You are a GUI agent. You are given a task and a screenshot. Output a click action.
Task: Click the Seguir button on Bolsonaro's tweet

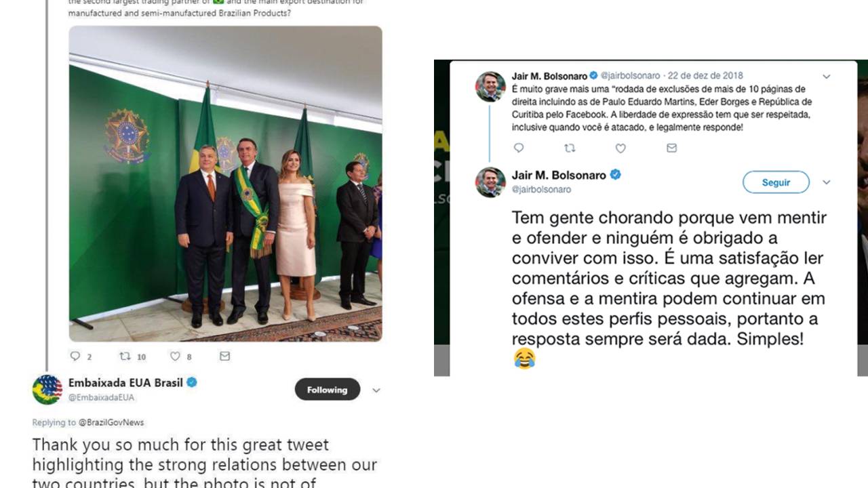[776, 182]
